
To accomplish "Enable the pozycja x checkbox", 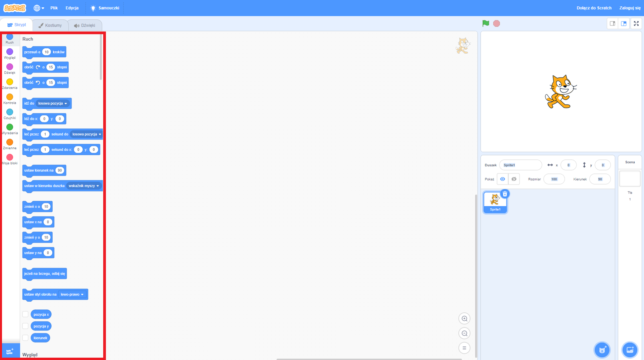I will coord(25,314).
